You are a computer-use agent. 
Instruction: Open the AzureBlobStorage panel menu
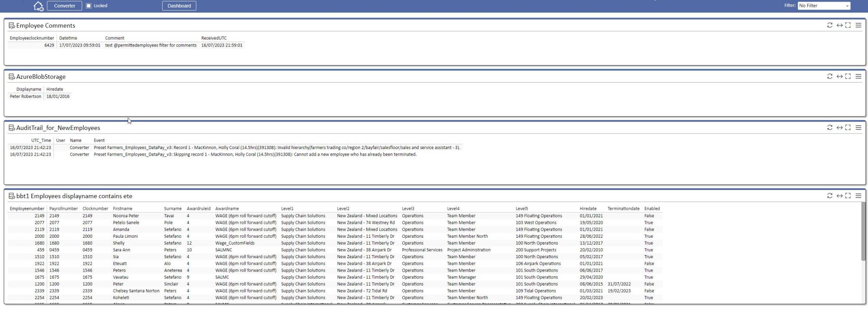click(x=858, y=76)
